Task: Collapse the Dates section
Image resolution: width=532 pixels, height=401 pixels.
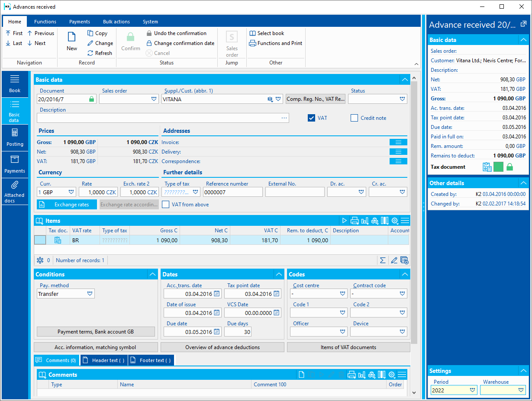Action: (x=279, y=274)
